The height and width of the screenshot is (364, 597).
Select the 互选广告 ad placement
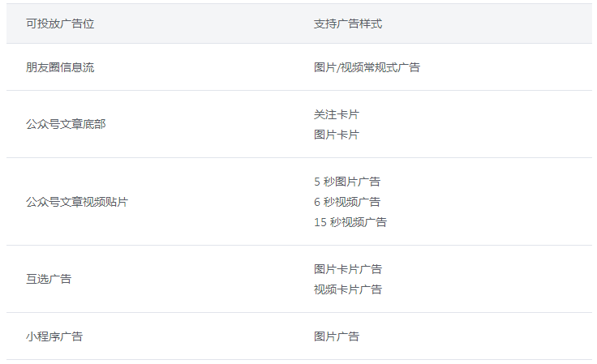click(49, 279)
